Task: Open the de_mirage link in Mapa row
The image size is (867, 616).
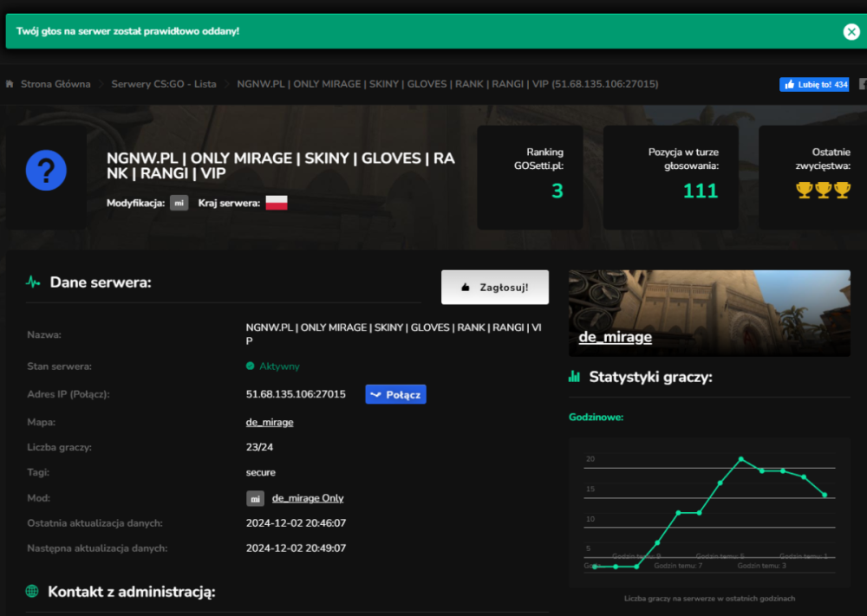Action: click(270, 422)
